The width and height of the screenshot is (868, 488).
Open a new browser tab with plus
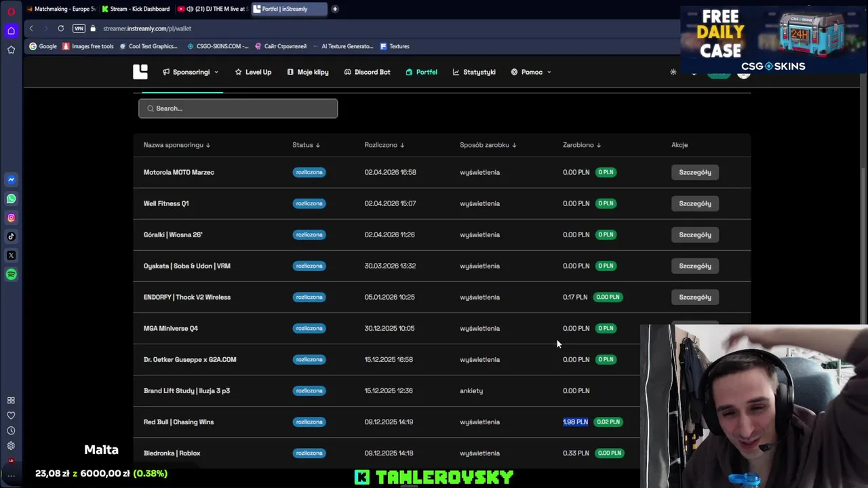click(335, 9)
